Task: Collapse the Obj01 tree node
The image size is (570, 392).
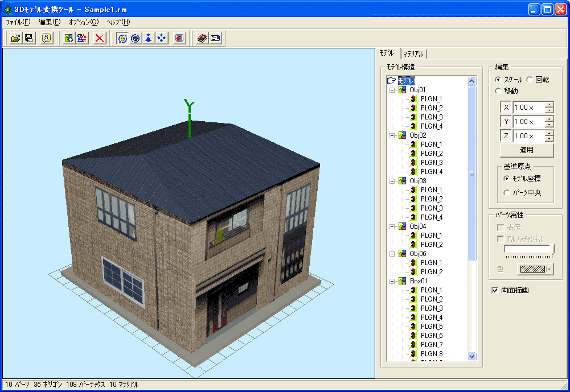Action: tap(392, 90)
